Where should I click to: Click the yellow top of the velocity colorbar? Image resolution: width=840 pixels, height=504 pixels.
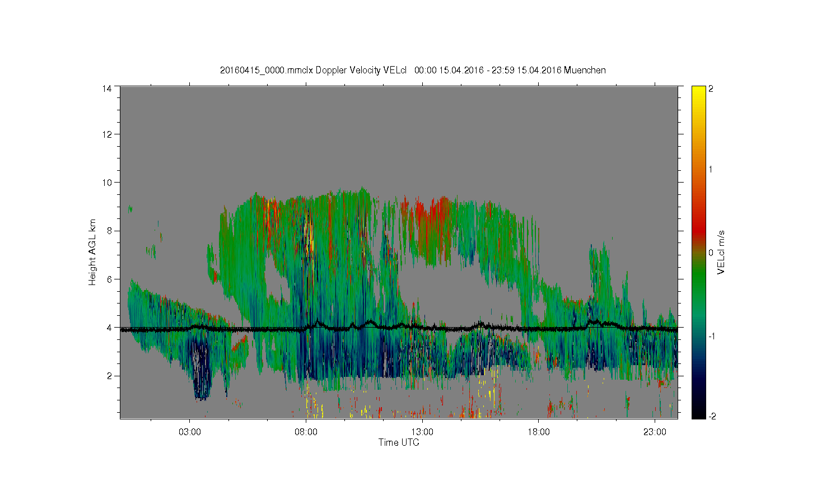698,92
